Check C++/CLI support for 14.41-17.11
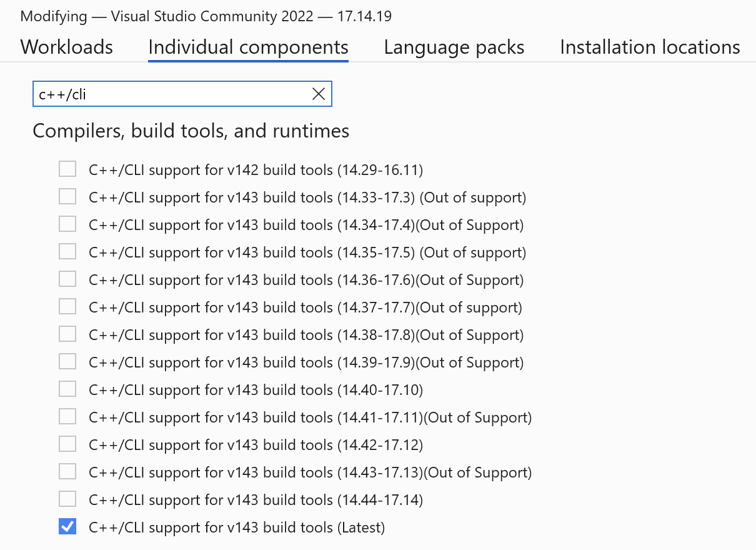The height and width of the screenshot is (550, 756). (x=67, y=416)
